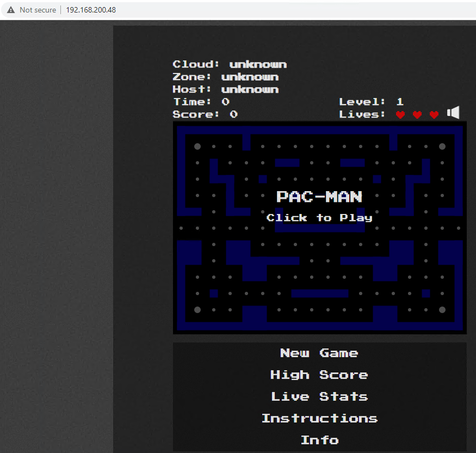This screenshot has width=476, height=453.
Task: Click the 'Score: 0' readout
Action: click(205, 114)
